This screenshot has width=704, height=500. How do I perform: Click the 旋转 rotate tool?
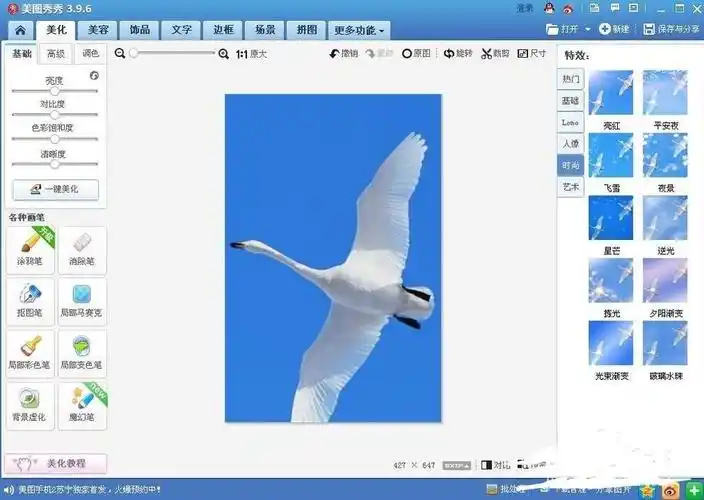click(457, 54)
